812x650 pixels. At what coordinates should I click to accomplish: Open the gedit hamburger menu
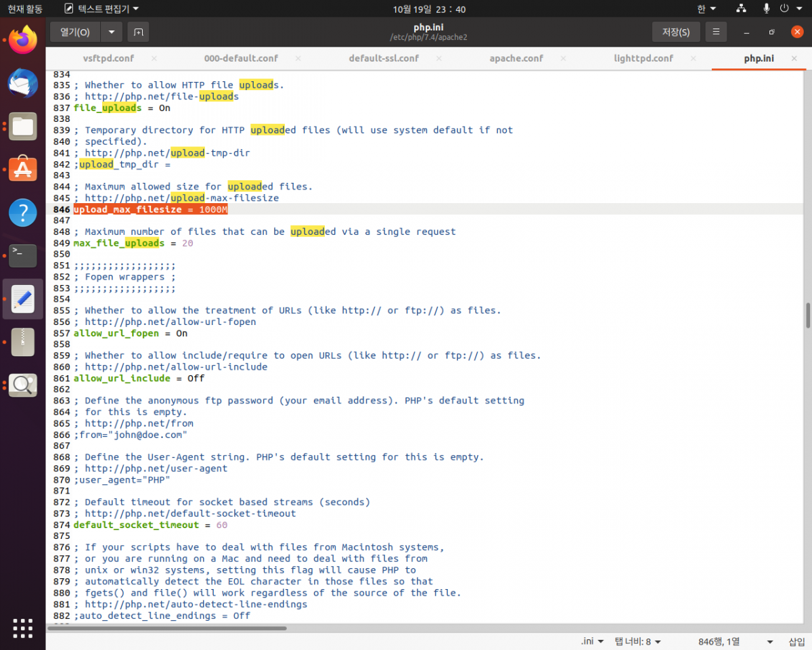(716, 32)
